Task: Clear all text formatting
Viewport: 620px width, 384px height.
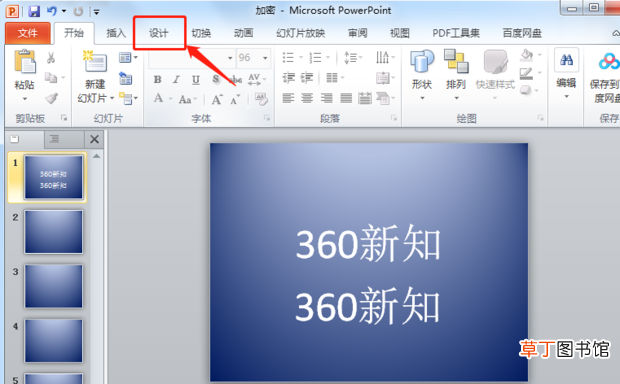Action: pos(261,99)
